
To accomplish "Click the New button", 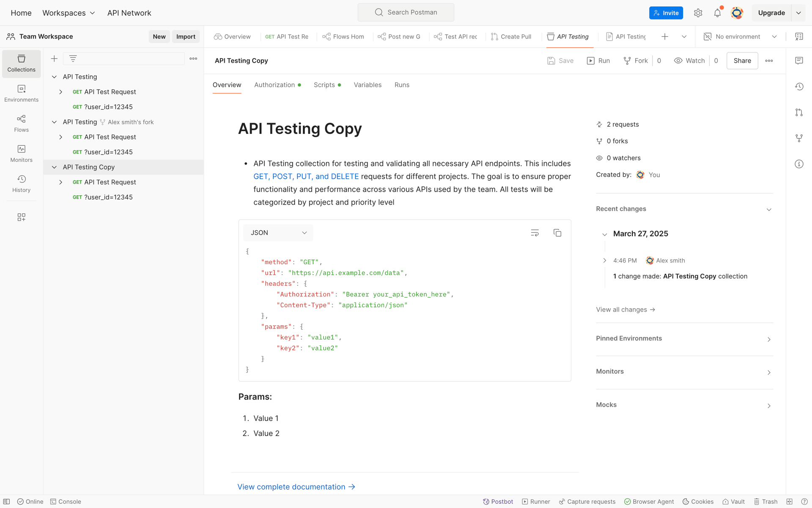I will (x=159, y=37).
